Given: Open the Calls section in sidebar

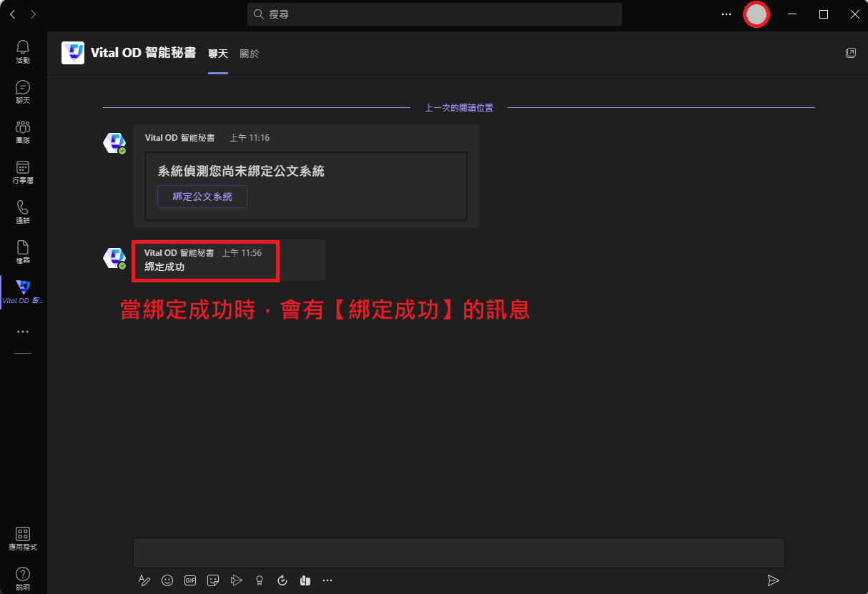Looking at the screenshot, I should coord(23,212).
